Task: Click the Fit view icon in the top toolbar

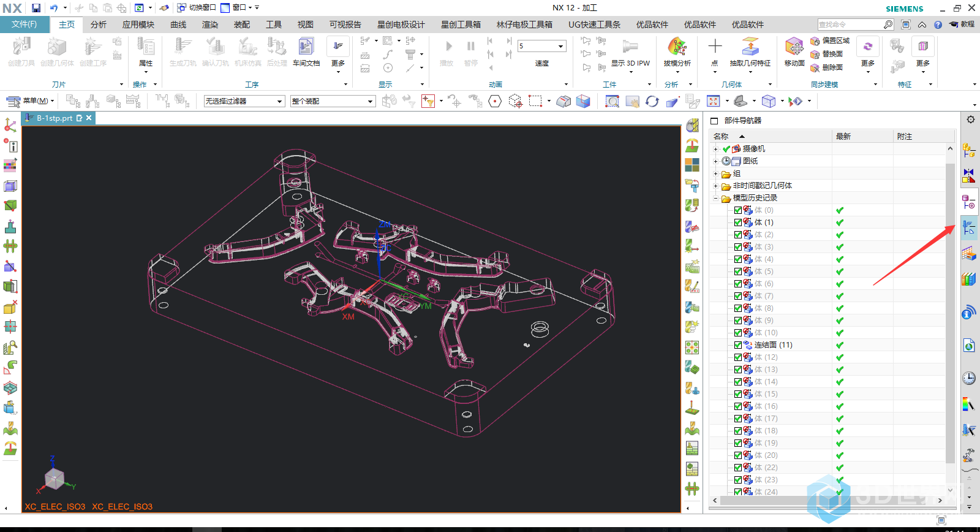Action: pos(713,101)
